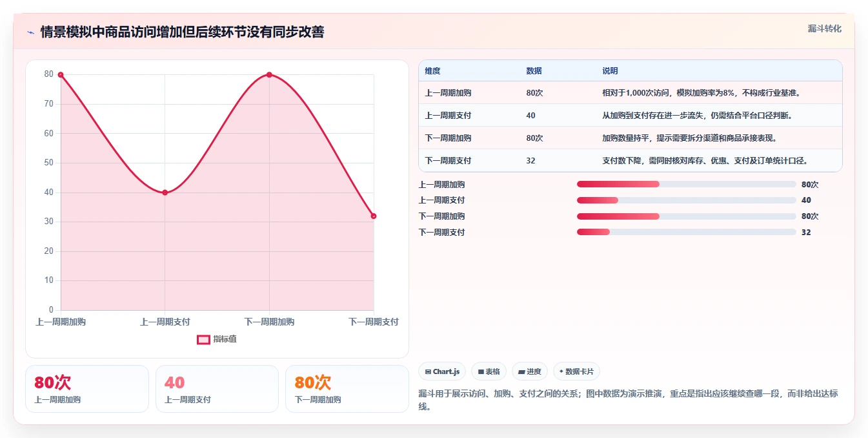The image size is (868, 438).
Task: Click the Chart.js tag
Action: pyautogui.click(x=442, y=371)
